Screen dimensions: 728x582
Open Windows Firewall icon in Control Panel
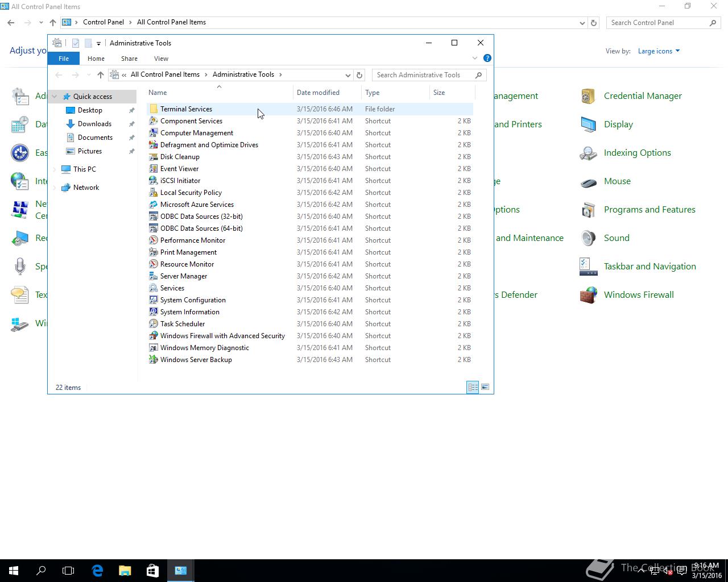pyautogui.click(x=588, y=295)
